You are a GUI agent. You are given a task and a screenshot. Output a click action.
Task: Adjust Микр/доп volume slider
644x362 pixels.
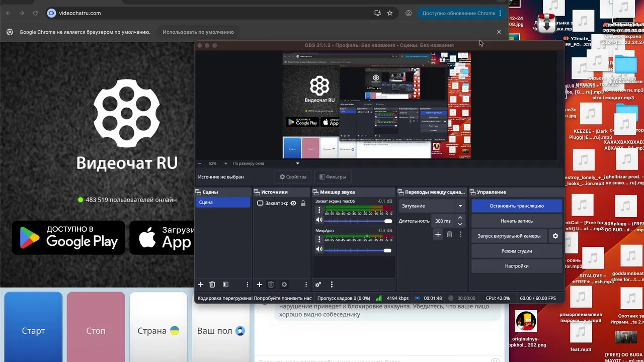point(358,250)
